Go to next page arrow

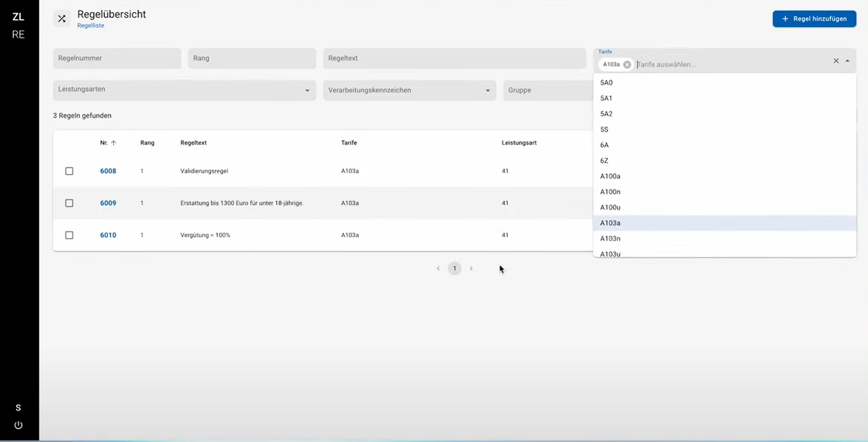471,269
